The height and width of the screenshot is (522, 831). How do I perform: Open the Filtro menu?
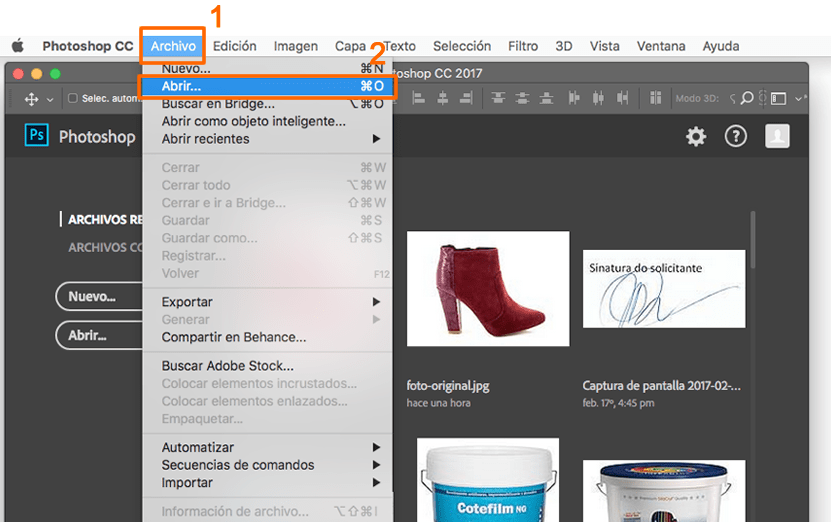click(522, 46)
